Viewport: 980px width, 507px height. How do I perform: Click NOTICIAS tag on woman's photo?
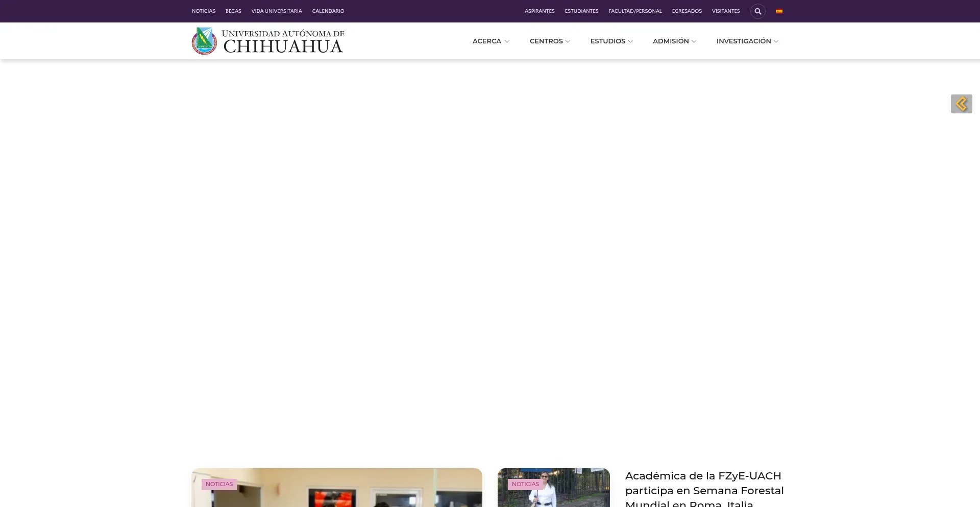pyautogui.click(x=525, y=484)
